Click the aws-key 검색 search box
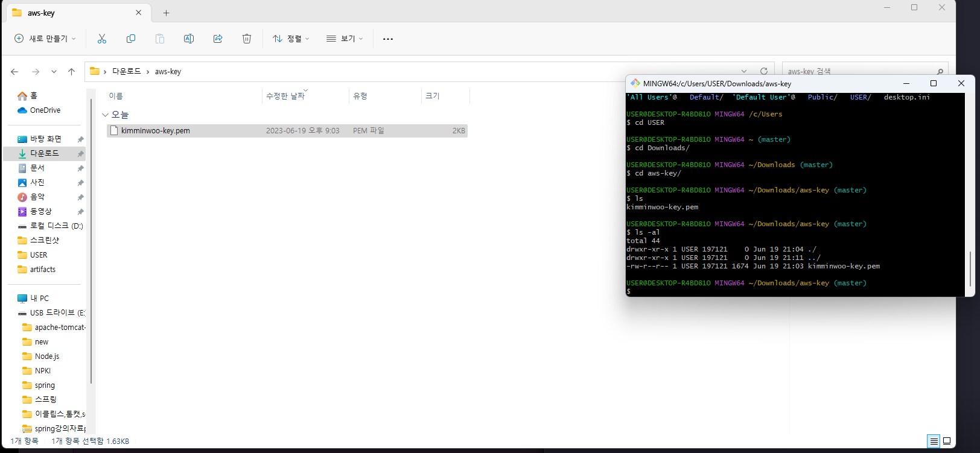Screen dimensions: 980x453 pyautogui.click(x=865, y=71)
